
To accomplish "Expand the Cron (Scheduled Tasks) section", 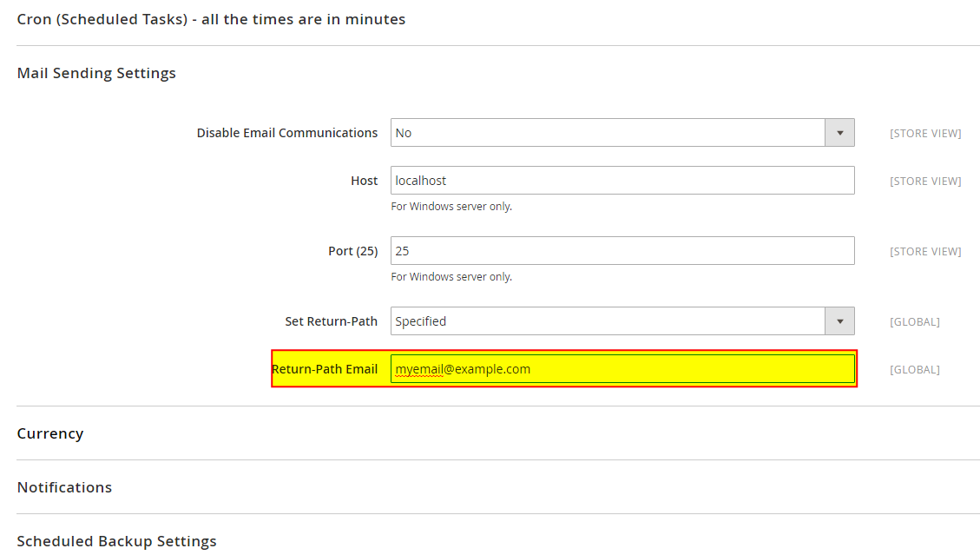I will click(211, 19).
